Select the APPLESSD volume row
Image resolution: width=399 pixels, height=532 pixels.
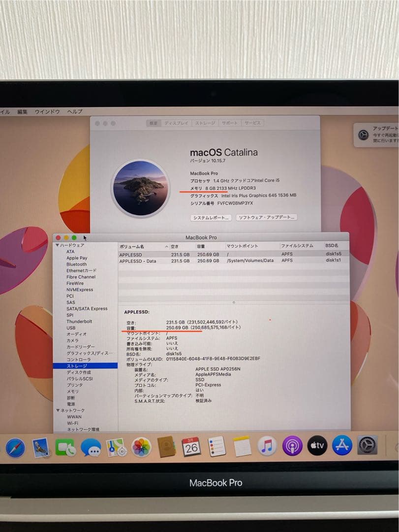pyautogui.click(x=234, y=254)
